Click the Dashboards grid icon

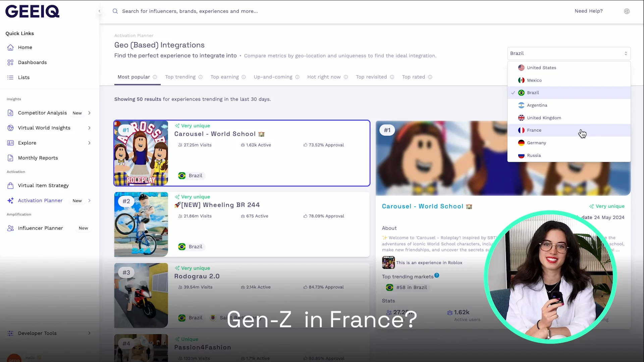tap(10, 62)
